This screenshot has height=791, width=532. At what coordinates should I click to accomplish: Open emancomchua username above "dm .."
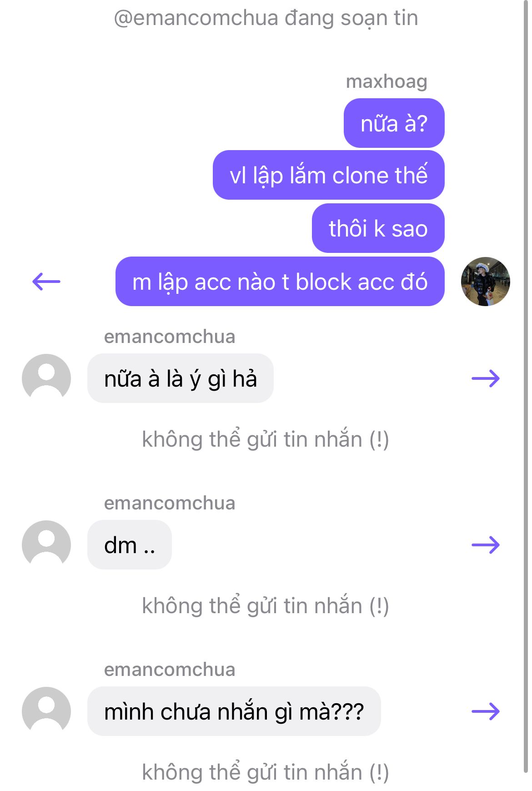point(170,503)
